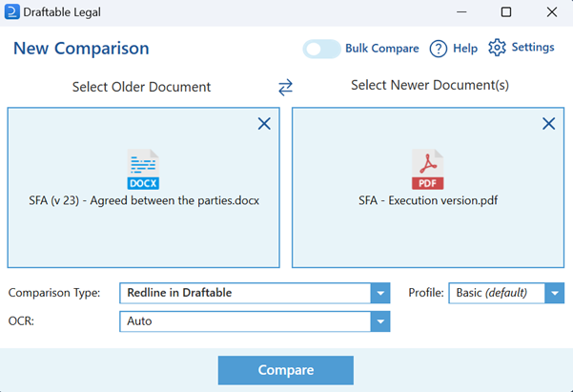Remove the newer PDF document with X

point(548,124)
